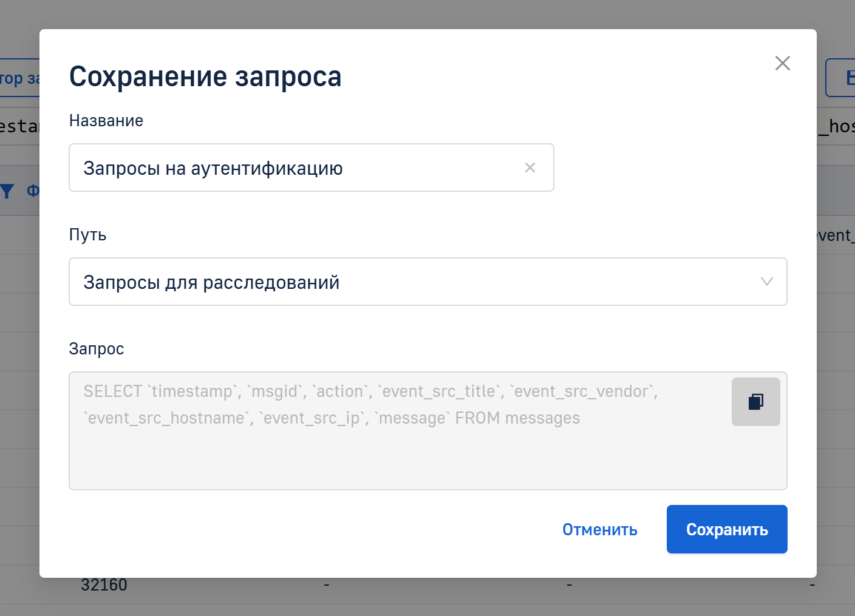Viewport: 855px width, 616px height.
Task: Click the partially hidden top-left tab button
Action: [x=18, y=78]
